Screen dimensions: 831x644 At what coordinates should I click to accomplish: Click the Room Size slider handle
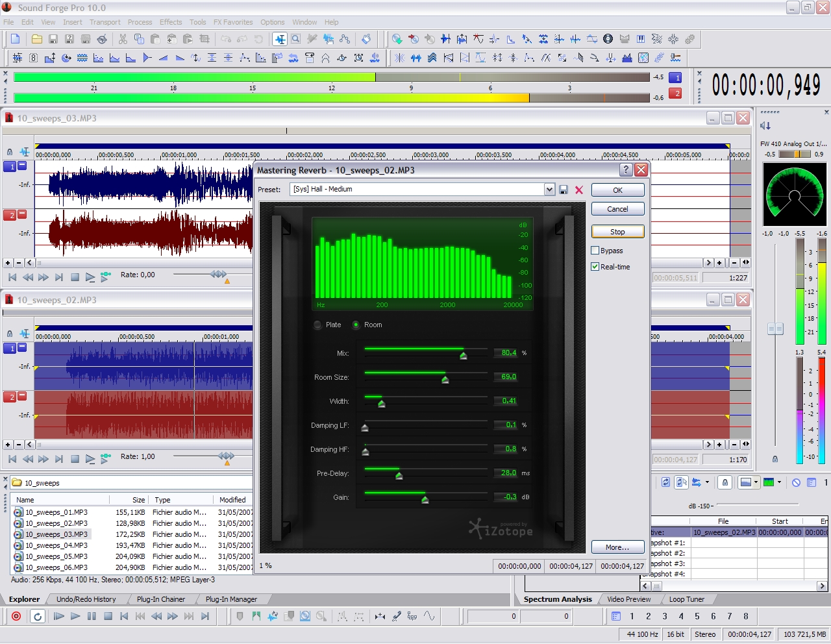click(445, 380)
